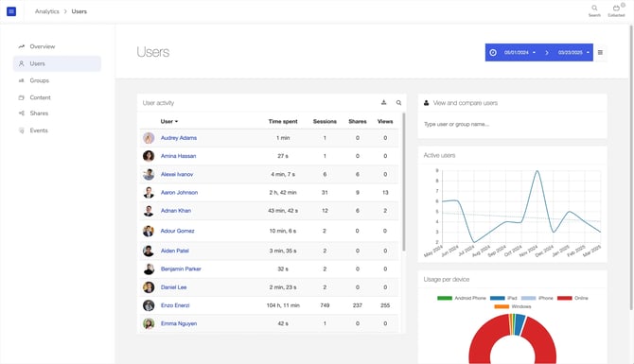
Task: Click the User activity table scrollbar
Action: pos(404,182)
